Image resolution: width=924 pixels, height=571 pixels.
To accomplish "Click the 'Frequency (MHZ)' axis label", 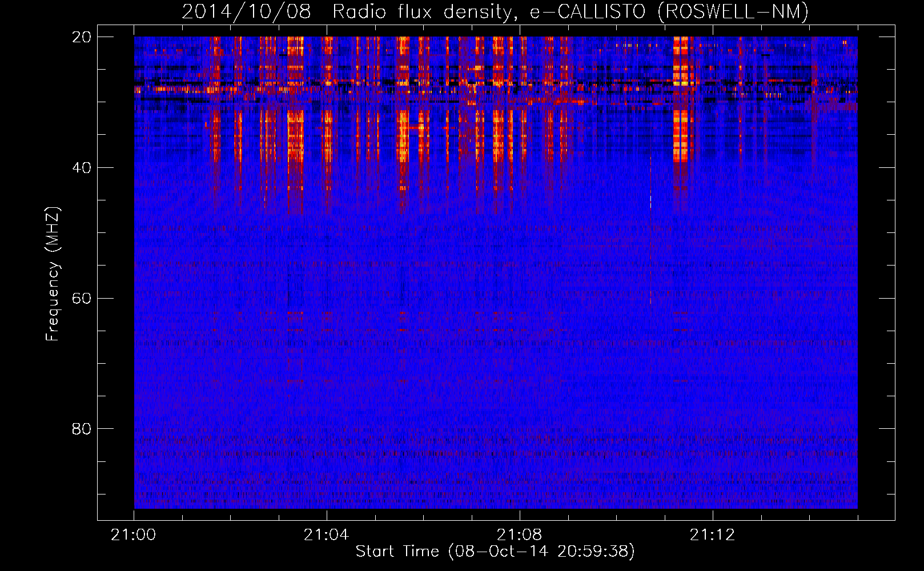I will coord(53,274).
